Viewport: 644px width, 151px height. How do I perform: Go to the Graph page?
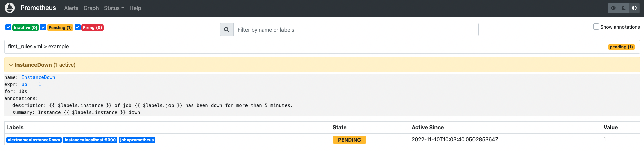(x=91, y=8)
